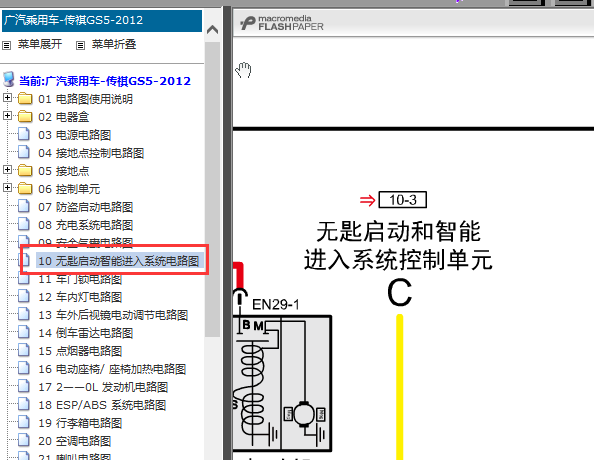Open 12 车内灯电路图 document
The image size is (594, 460).
pos(80,297)
